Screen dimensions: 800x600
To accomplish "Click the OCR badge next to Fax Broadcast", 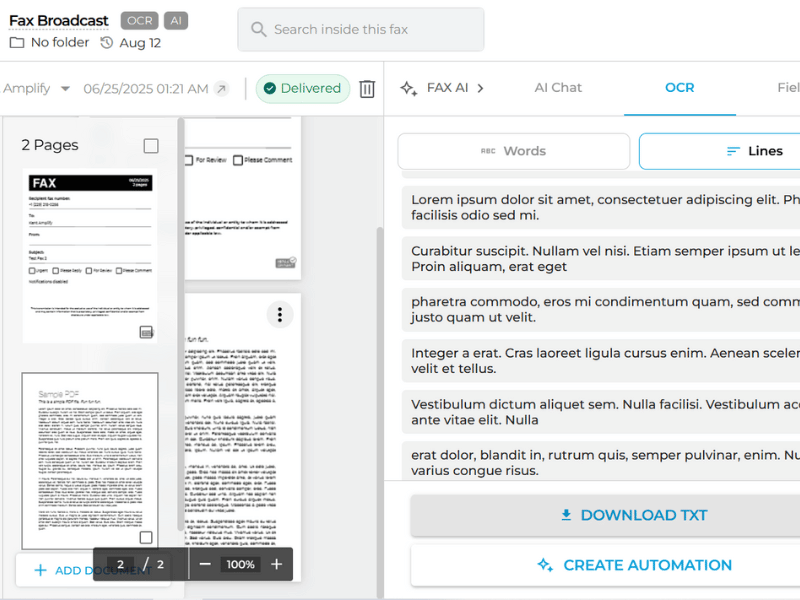I will pos(139,21).
